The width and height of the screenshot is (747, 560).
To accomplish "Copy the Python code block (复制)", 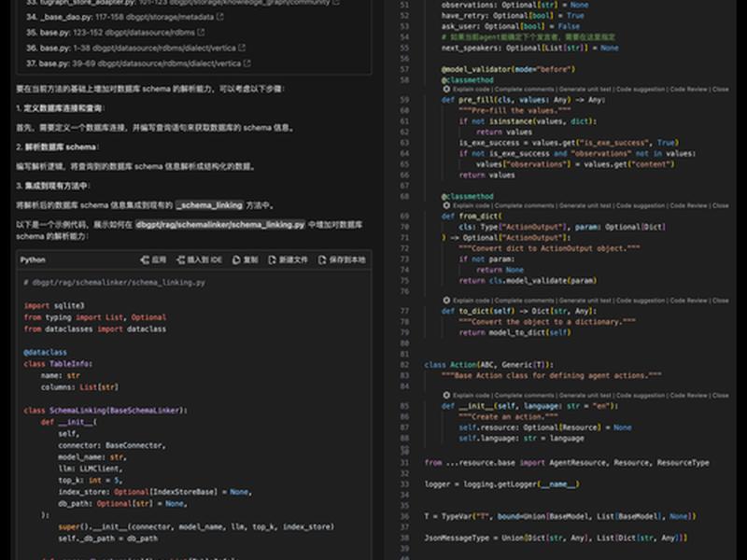I will [x=245, y=259].
